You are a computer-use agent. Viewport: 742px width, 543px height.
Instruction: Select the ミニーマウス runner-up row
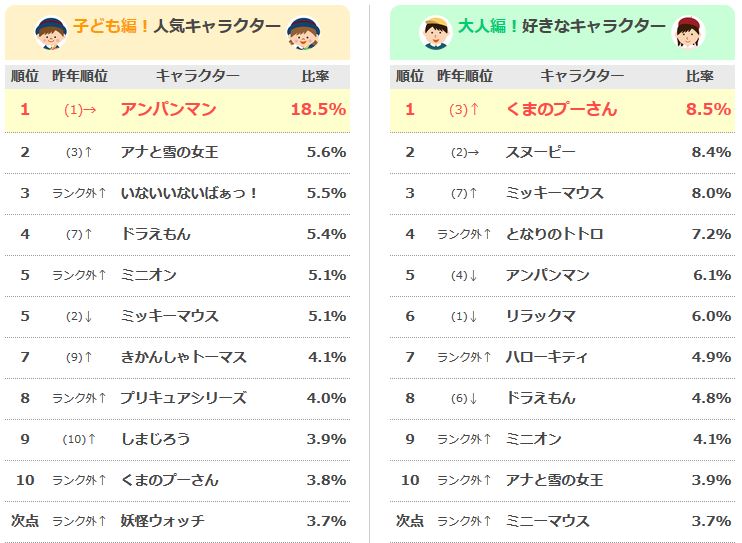[547, 521]
